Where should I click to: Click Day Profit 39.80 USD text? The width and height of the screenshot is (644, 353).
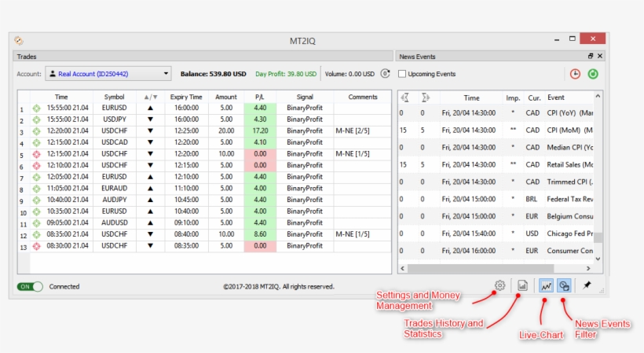[x=286, y=74]
